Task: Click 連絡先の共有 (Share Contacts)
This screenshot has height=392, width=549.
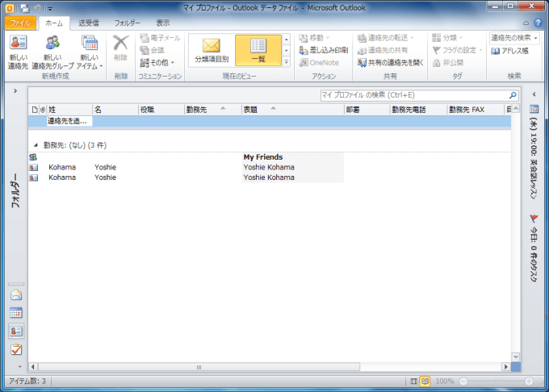Action: 383,50
